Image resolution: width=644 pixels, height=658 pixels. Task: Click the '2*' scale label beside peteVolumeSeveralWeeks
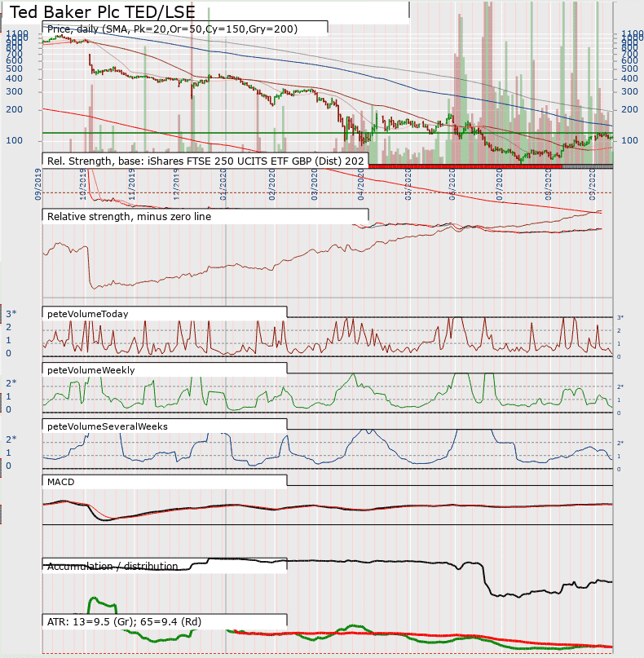[x=11, y=439]
